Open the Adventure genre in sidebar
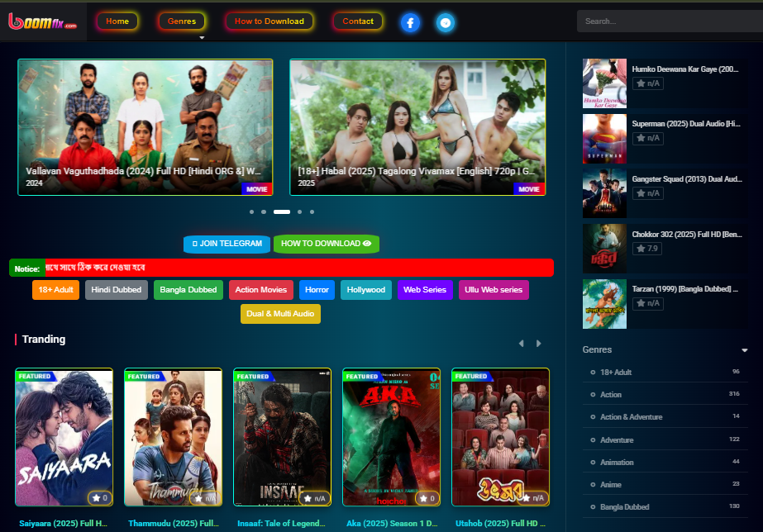Screen dimensions: 763x532 pyautogui.click(x=617, y=439)
